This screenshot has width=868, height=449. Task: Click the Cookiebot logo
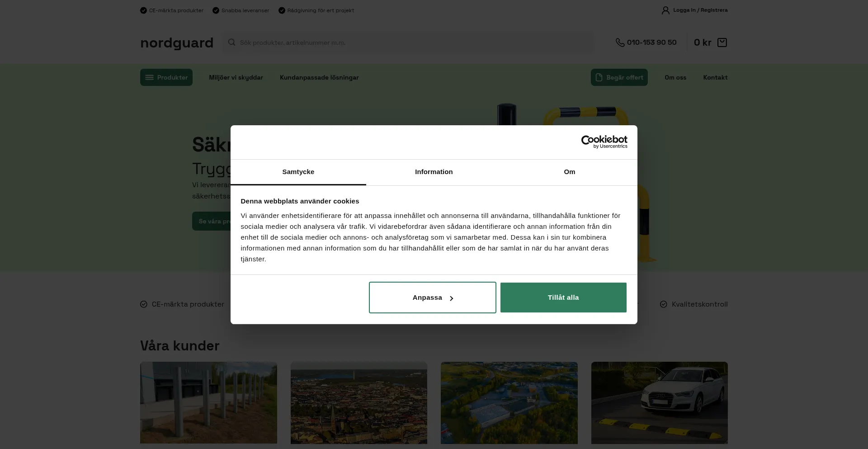604,142
